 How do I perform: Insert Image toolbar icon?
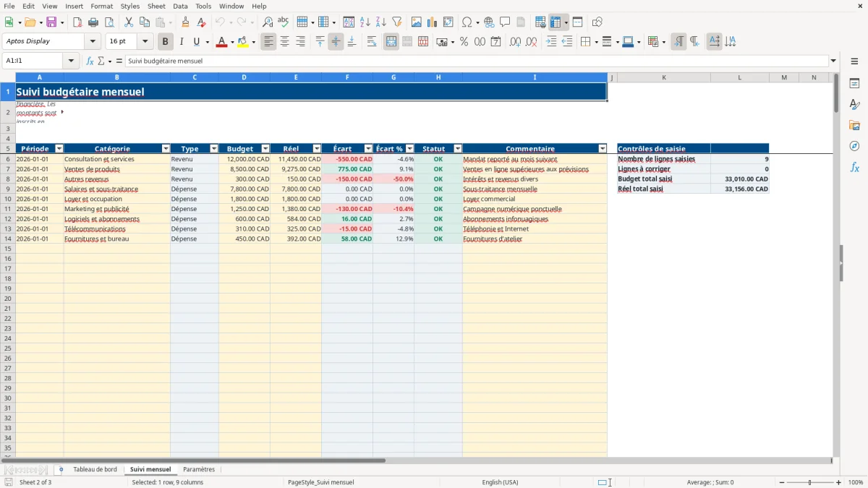(416, 22)
